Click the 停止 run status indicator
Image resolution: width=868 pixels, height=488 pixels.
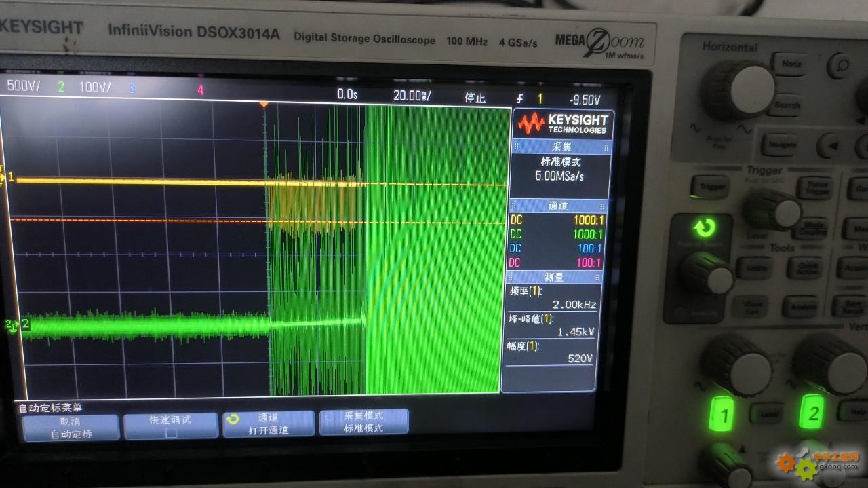tap(475, 98)
